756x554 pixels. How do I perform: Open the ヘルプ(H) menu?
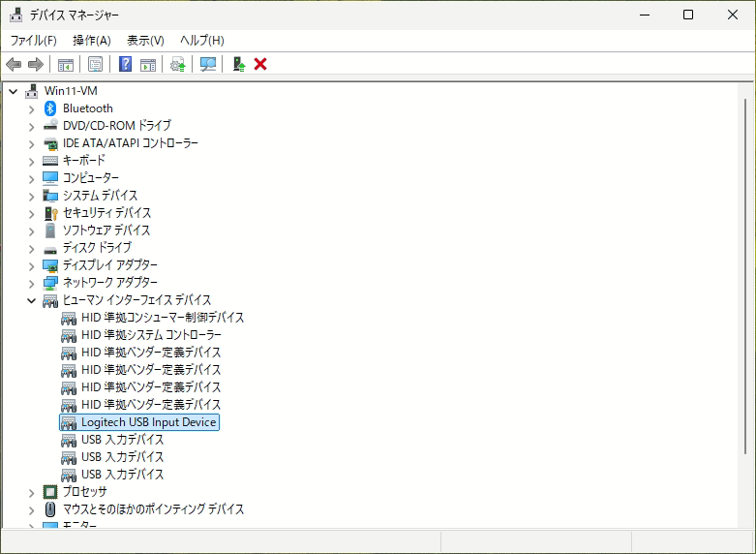202,41
